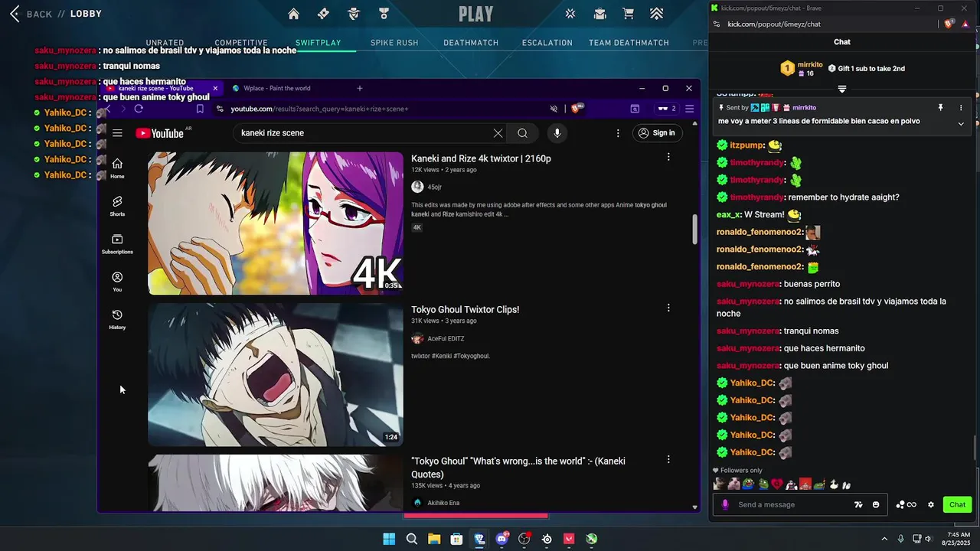This screenshot has width=980, height=551.
Task: Open Subscriptions in YouTube sidebar
Action: click(x=117, y=244)
